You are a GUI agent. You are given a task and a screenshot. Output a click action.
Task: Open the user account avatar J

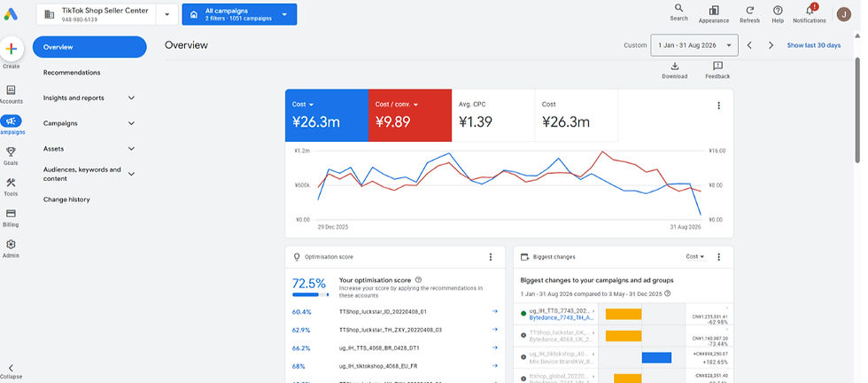point(843,14)
